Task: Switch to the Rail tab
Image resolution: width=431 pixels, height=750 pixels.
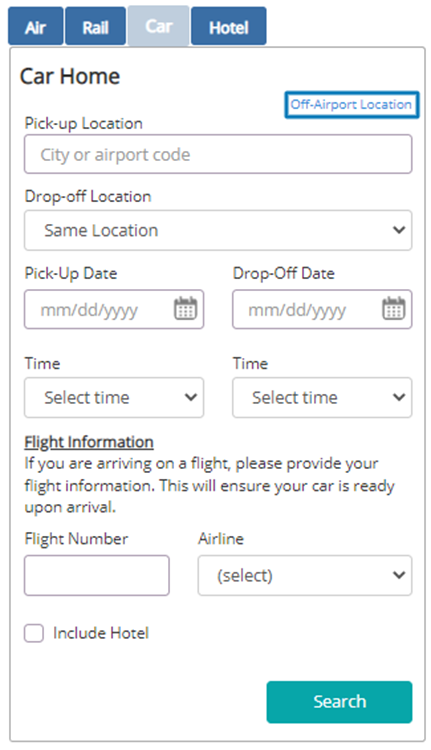Action: click(96, 26)
